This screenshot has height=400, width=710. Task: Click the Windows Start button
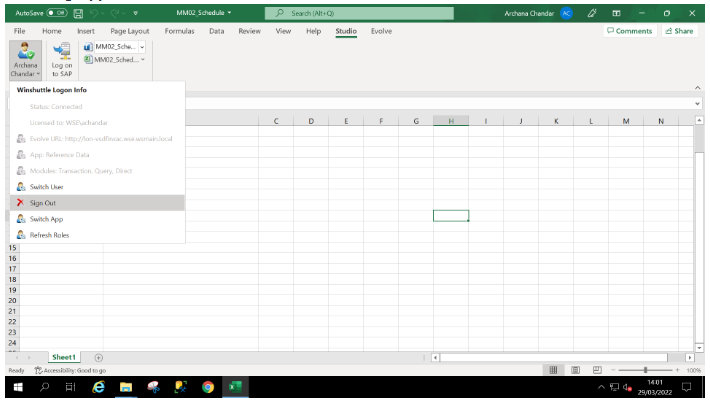pos(17,386)
